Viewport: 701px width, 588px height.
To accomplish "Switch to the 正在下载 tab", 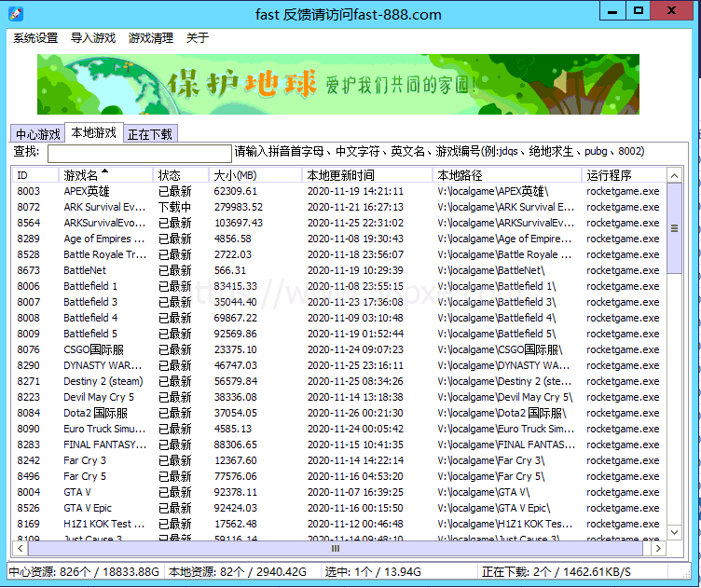I will point(150,134).
